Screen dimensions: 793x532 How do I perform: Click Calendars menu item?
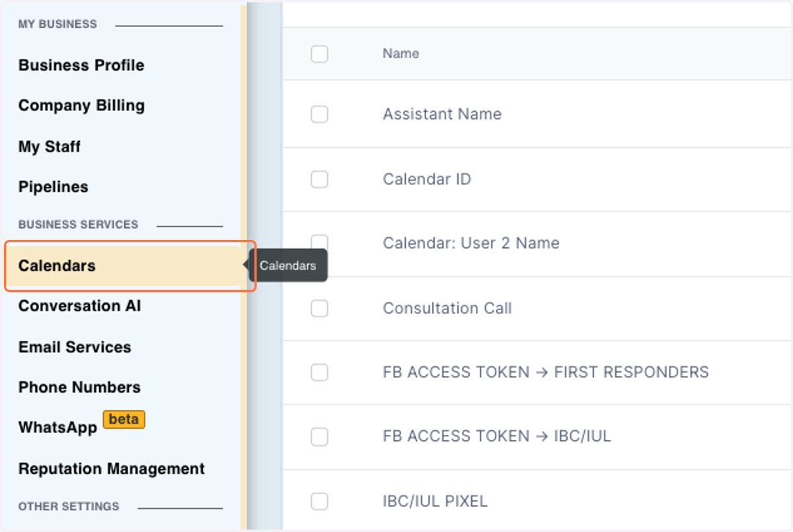(123, 266)
